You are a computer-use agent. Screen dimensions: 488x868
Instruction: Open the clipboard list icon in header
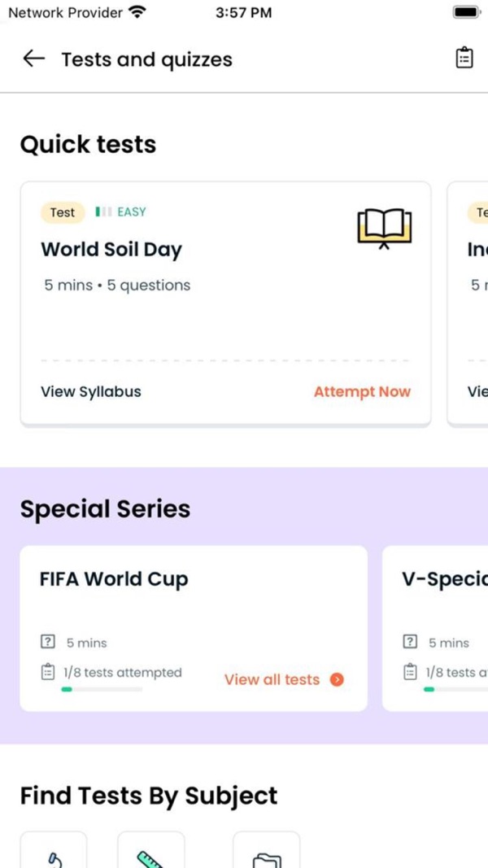(x=464, y=58)
